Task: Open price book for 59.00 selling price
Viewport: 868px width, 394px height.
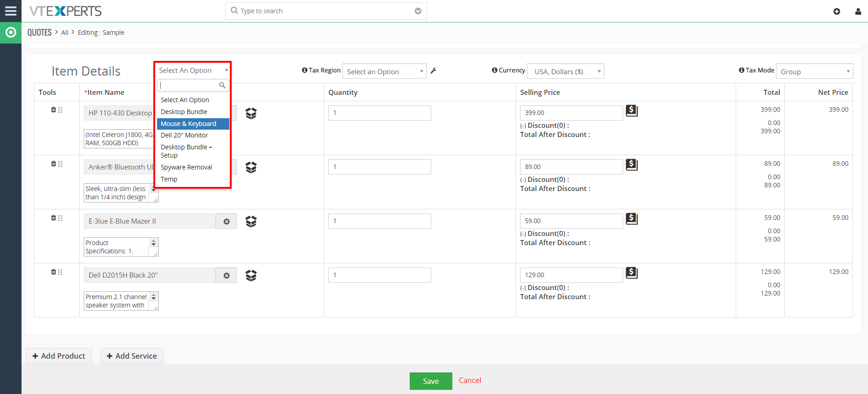Action: click(632, 219)
